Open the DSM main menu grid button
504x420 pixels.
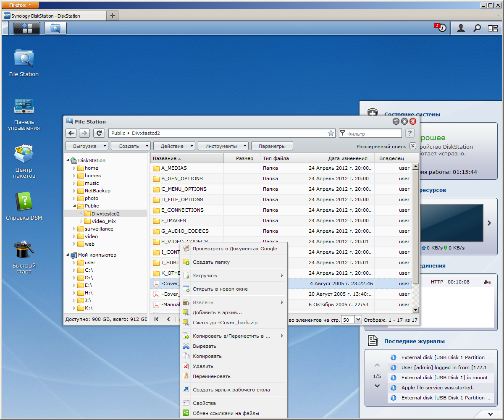pyautogui.click(x=27, y=28)
